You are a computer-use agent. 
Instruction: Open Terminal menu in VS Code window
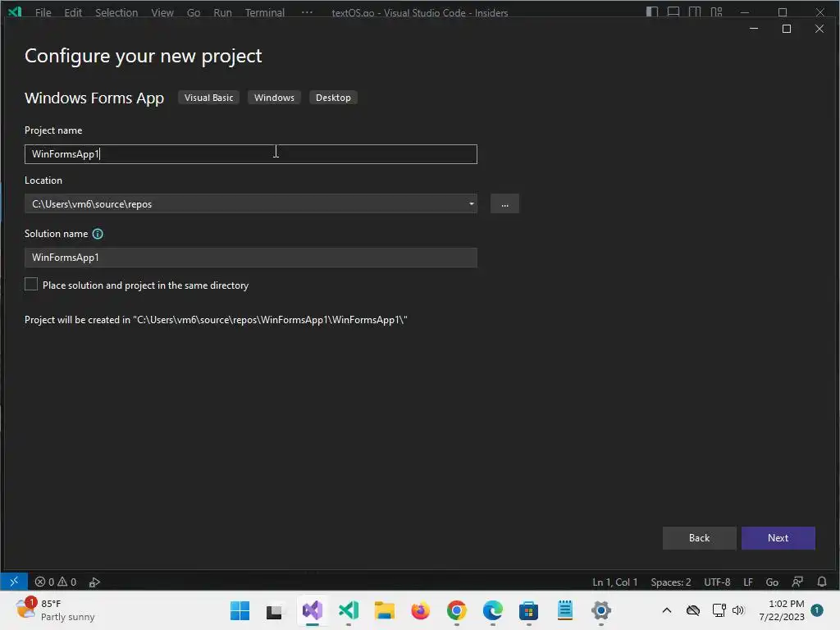pyautogui.click(x=265, y=12)
